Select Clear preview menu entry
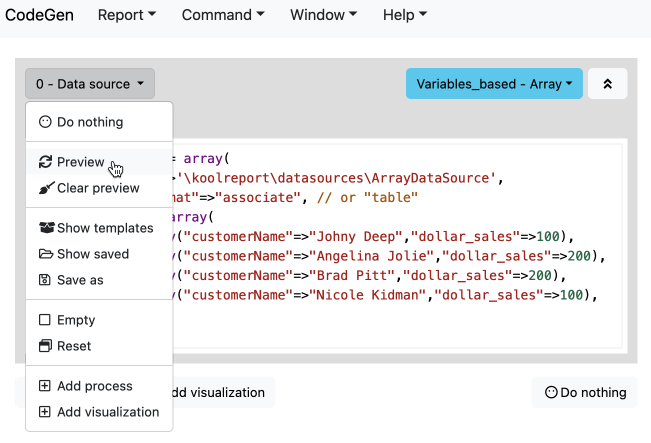This screenshot has width=651, height=443. pos(99,188)
